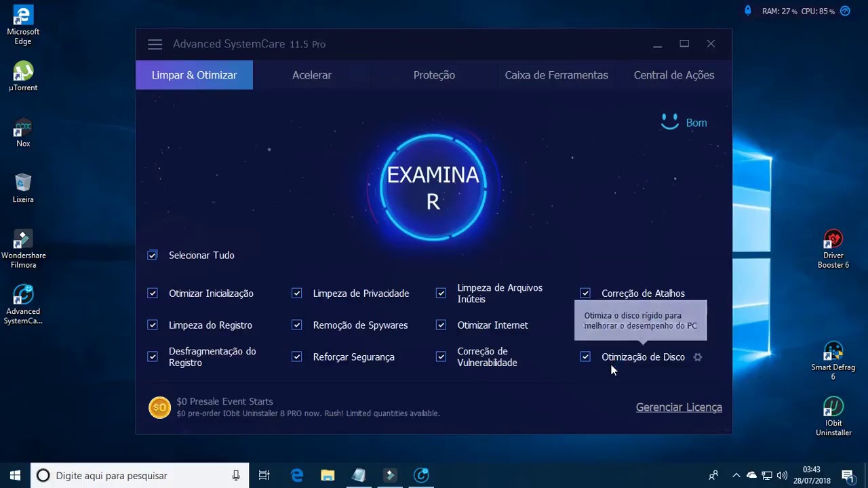Toggle Correção de Atalhos checkbox
This screenshot has height=488, width=868.
tap(585, 293)
